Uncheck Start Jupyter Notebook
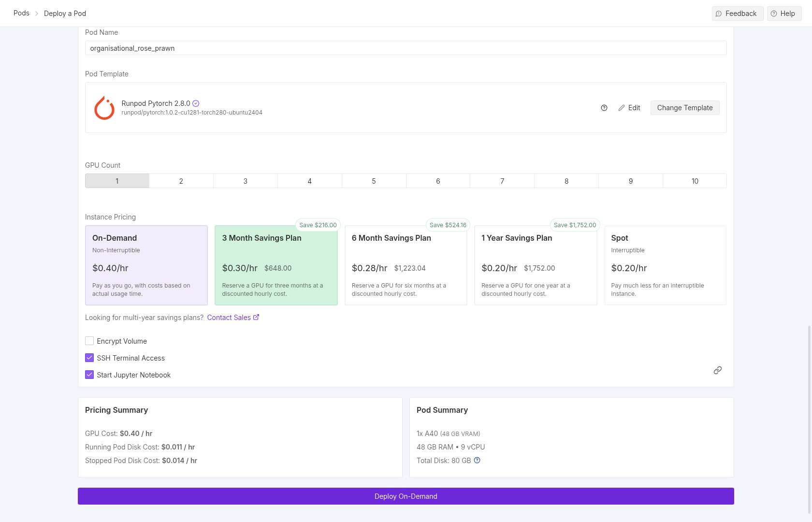 (x=89, y=375)
